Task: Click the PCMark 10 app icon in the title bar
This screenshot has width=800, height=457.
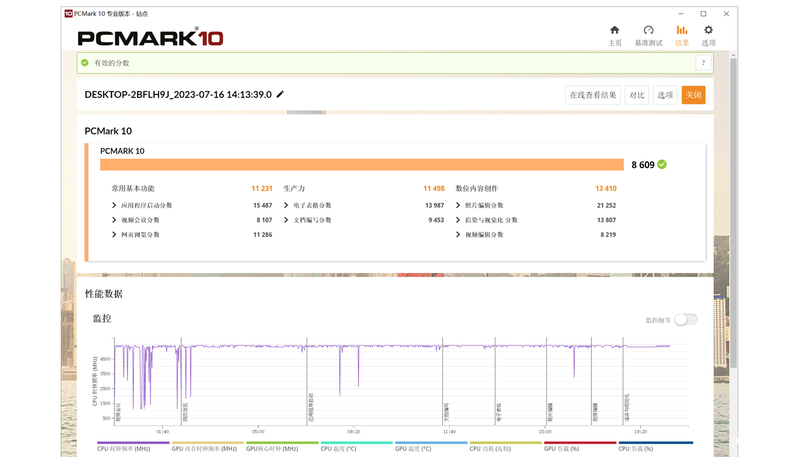Action: 68,14
